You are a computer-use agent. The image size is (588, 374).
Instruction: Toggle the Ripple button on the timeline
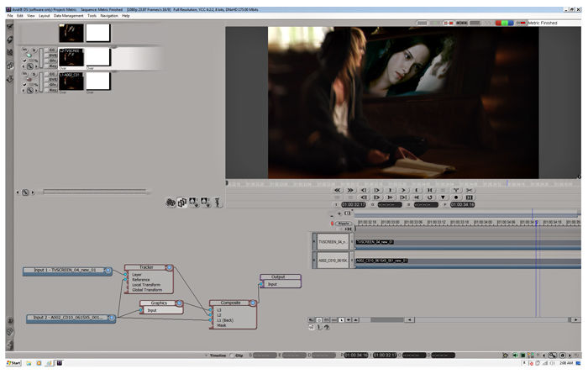(x=344, y=224)
